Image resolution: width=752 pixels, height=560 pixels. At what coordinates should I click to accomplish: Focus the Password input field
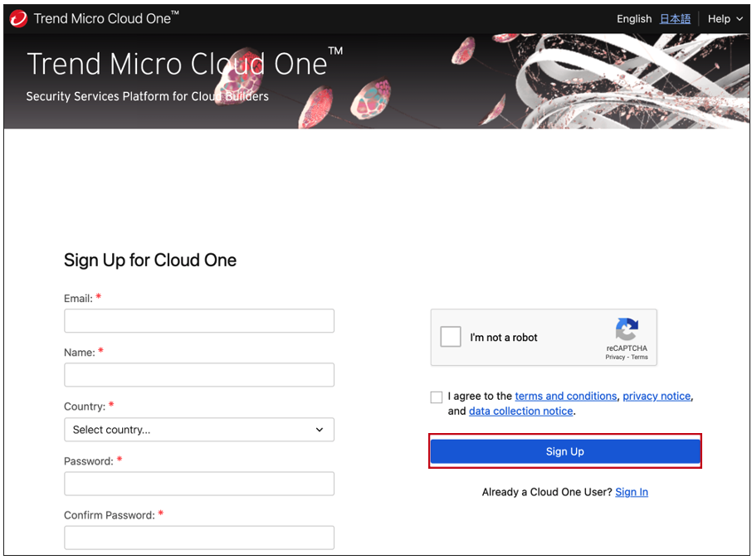tap(199, 484)
